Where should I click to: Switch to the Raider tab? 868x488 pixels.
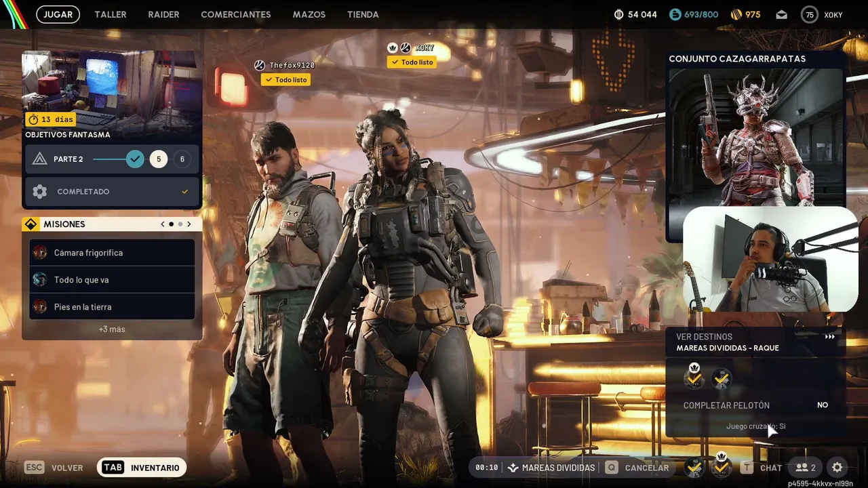point(163,14)
